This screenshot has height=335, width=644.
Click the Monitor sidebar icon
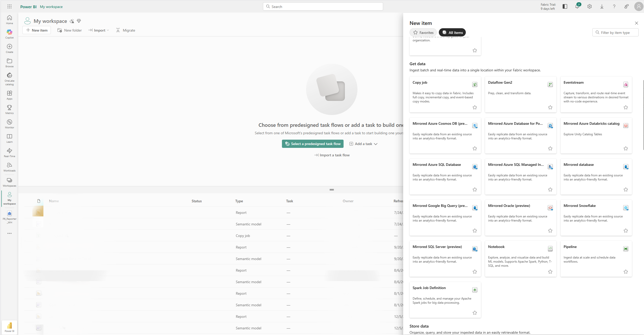click(x=10, y=123)
